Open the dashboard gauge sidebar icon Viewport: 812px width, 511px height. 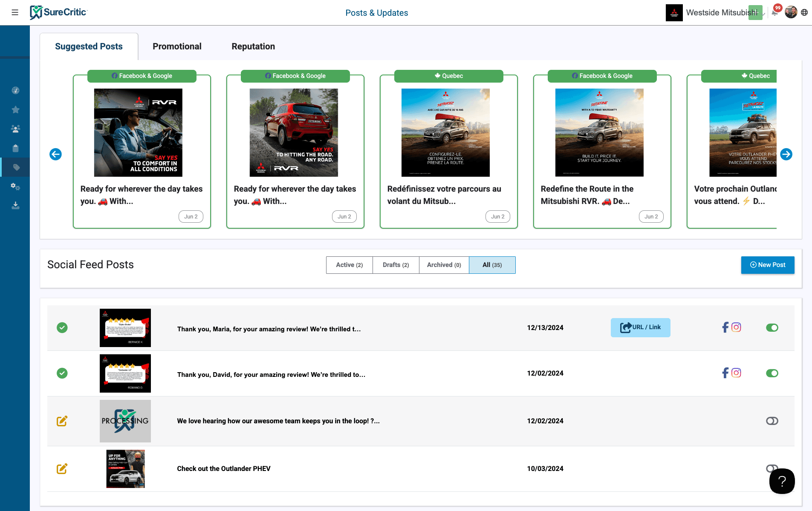[x=15, y=90]
